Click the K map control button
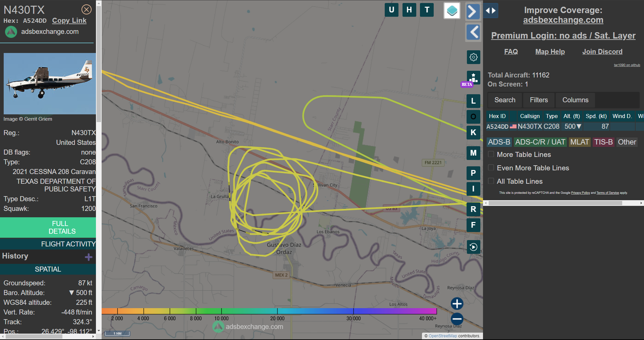This screenshot has width=644, height=340. tap(473, 132)
